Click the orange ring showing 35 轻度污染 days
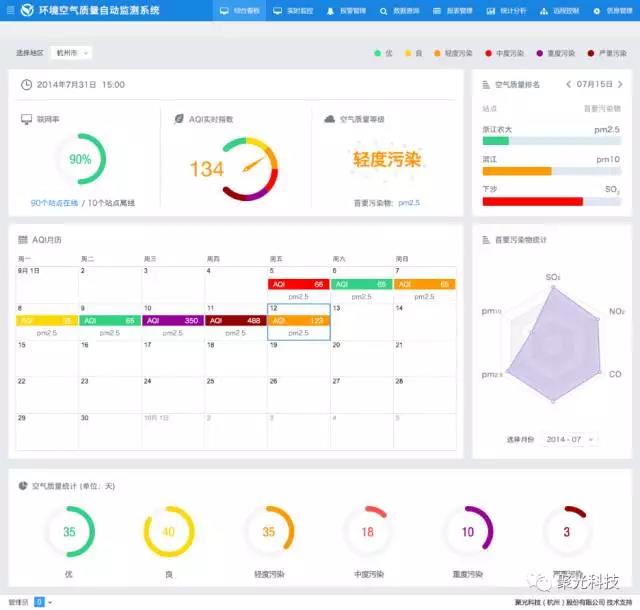Viewport: 640px width, 610px height. pos(269,532)
